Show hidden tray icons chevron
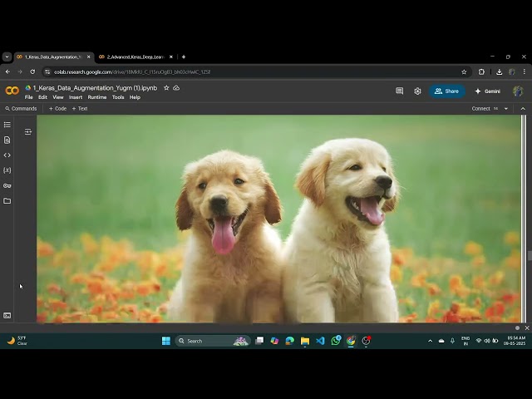The height and width of the screenshot is (399, 532). pos(431,341)
